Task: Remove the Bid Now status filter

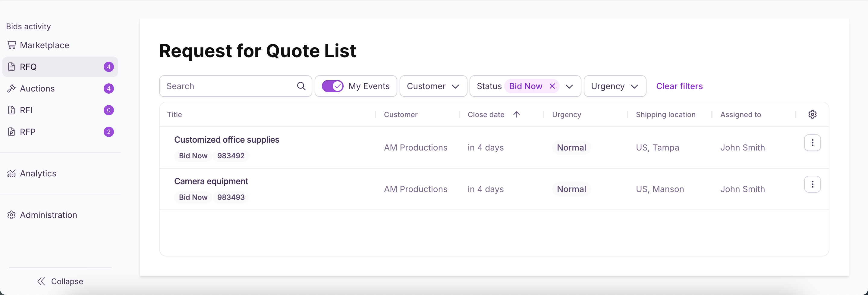Action: (552, 86)
